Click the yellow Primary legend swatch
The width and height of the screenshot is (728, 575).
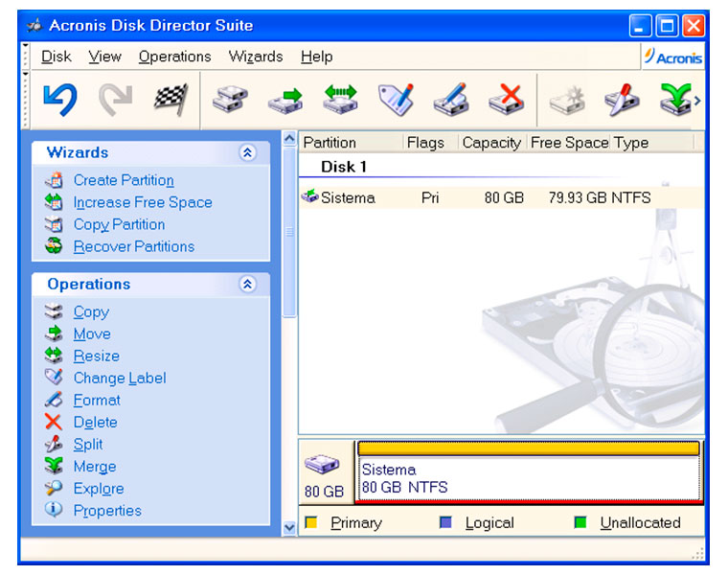(x=311, y=522)
